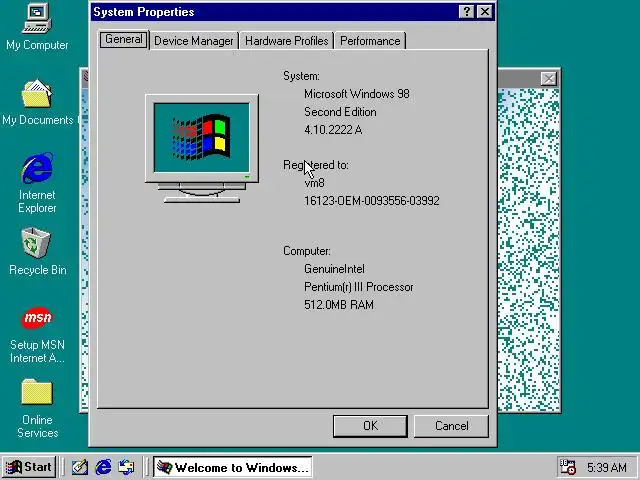
Task: Click the Second Edition text
Action: (340, 112)
